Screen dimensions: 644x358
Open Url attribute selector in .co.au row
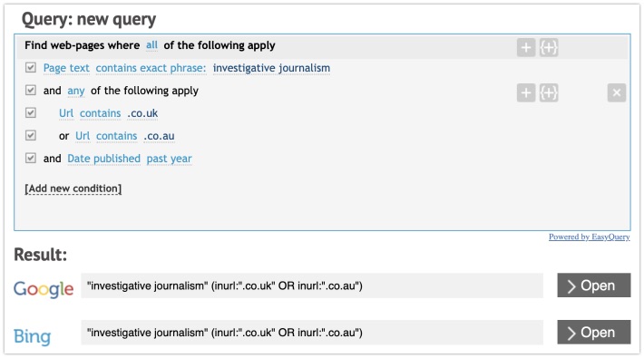(x=83, y=136)
